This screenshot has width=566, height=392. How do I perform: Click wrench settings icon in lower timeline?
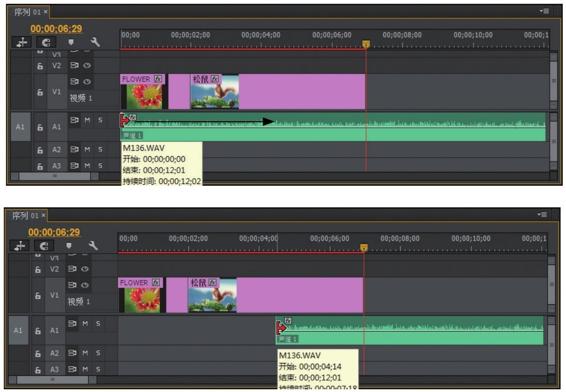click(93, 246)
